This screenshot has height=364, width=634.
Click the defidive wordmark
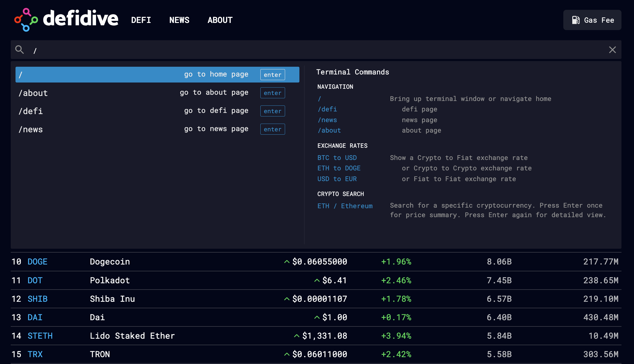click(x=81, y=18)
